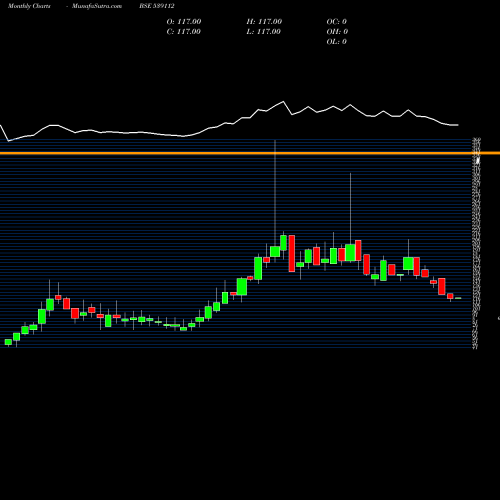
Task: Click the candle with the tallest upper wick
Action: tap(275, 251)
